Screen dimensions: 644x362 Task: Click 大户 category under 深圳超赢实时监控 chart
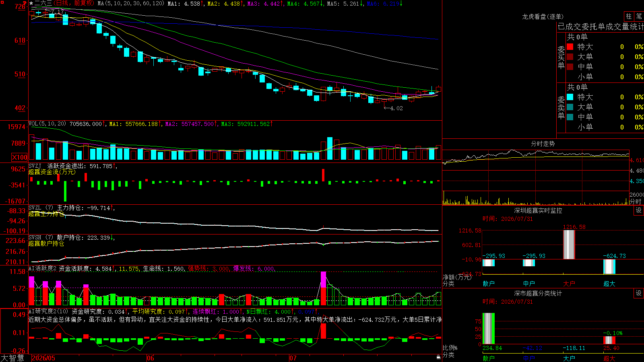[x=569, y=284]
